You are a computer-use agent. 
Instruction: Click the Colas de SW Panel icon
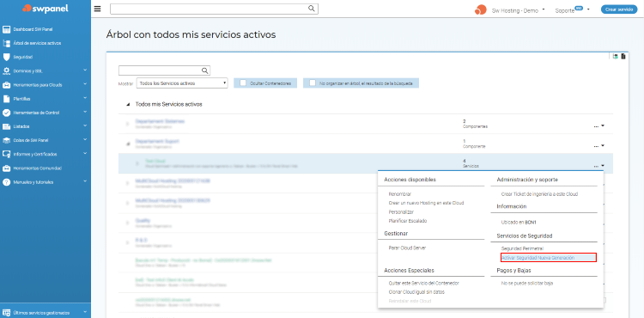pyautogui.click(x=6, y=140)
